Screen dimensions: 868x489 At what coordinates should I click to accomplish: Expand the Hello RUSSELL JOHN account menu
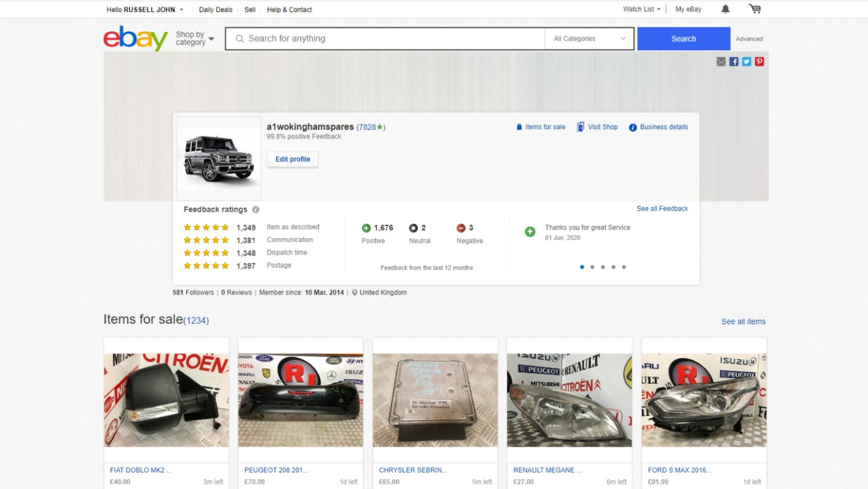[x=143, y=9]
